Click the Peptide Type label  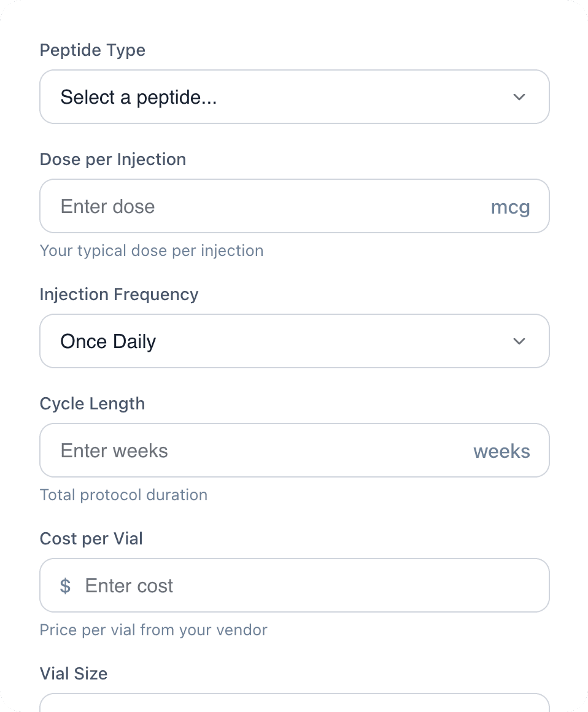(92, 50)
